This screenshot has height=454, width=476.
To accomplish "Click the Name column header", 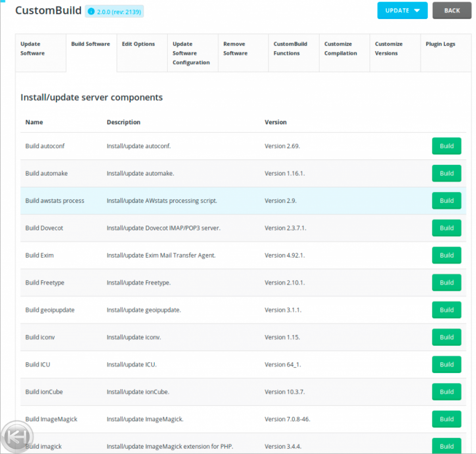I will tap(34, 122).
